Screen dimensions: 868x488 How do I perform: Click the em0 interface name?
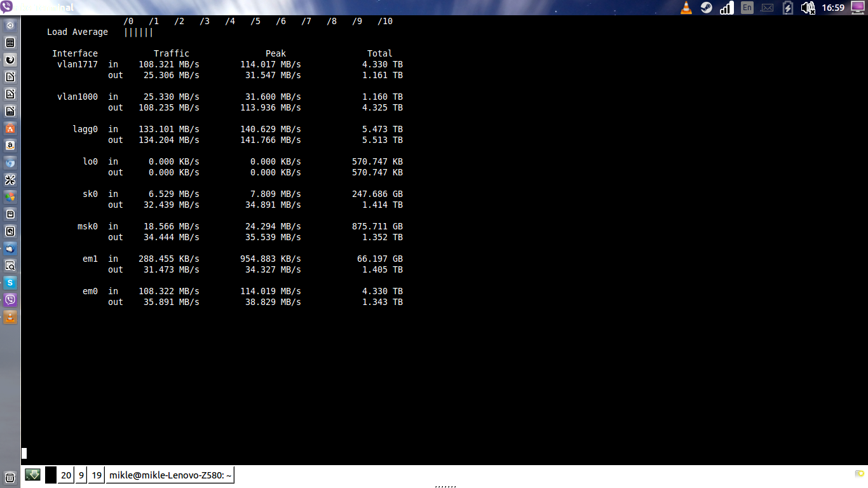[90, 291]
